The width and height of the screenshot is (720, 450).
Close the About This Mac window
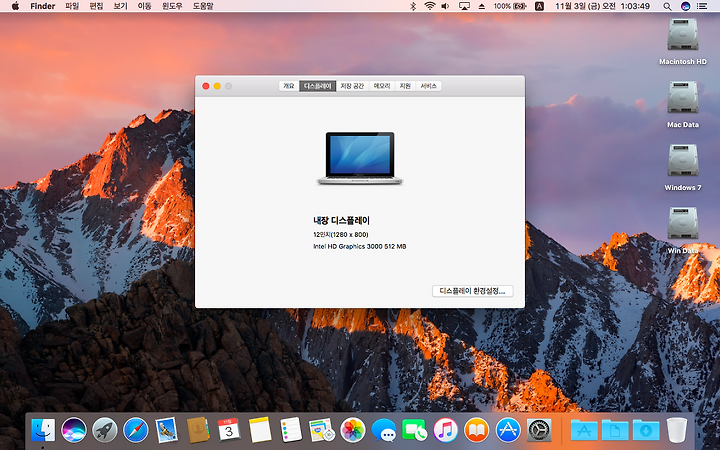coord(206,86)
